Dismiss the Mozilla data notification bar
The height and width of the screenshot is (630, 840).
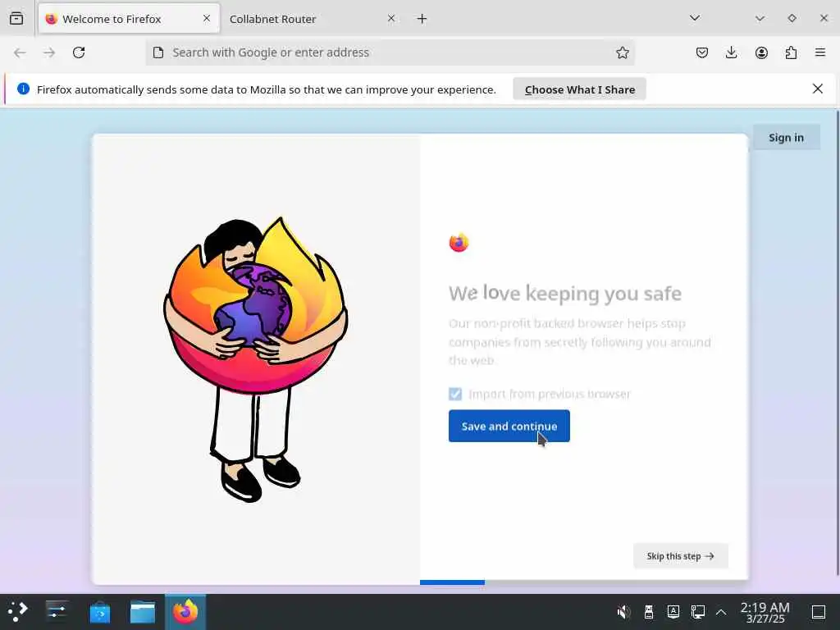818,89
